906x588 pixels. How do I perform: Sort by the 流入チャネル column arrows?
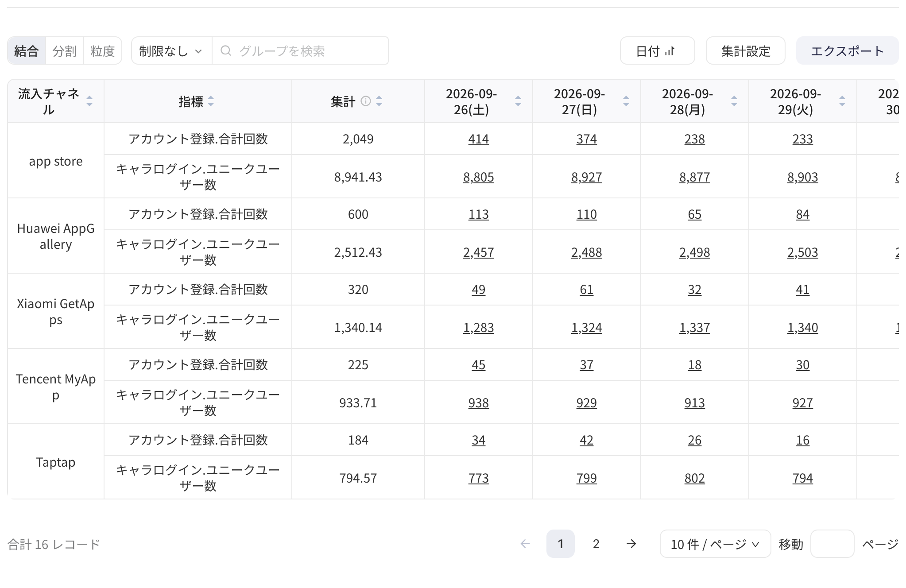89,101
